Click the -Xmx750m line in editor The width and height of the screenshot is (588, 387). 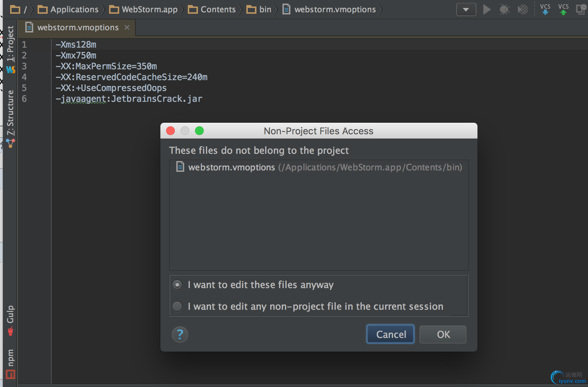(x=76, y=55)
